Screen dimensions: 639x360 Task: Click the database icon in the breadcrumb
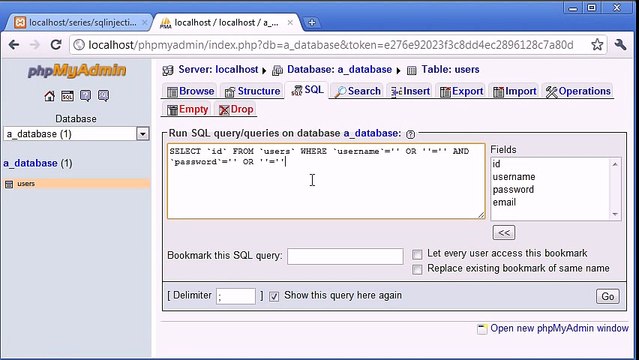(x=277, y=71)
